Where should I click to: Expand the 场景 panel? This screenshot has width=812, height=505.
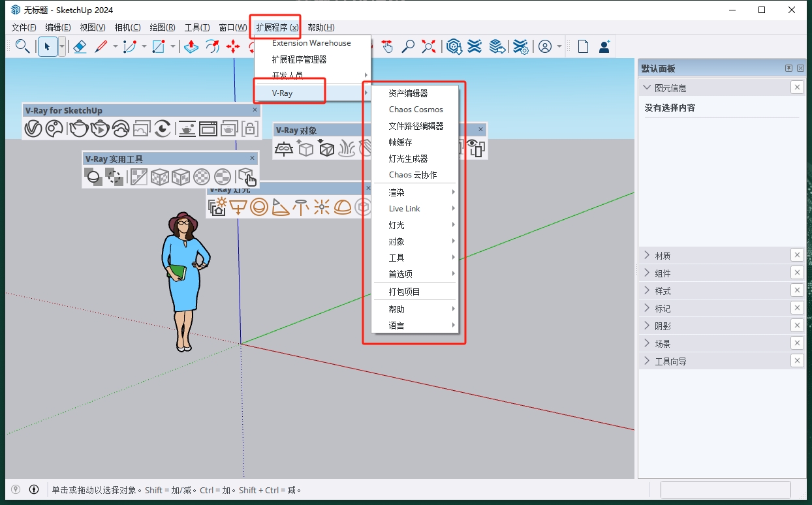pyautogui.click(x=647, y=343)
